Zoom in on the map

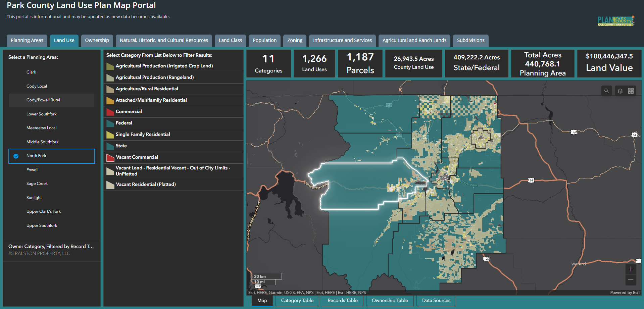click(x=631, y=269)
